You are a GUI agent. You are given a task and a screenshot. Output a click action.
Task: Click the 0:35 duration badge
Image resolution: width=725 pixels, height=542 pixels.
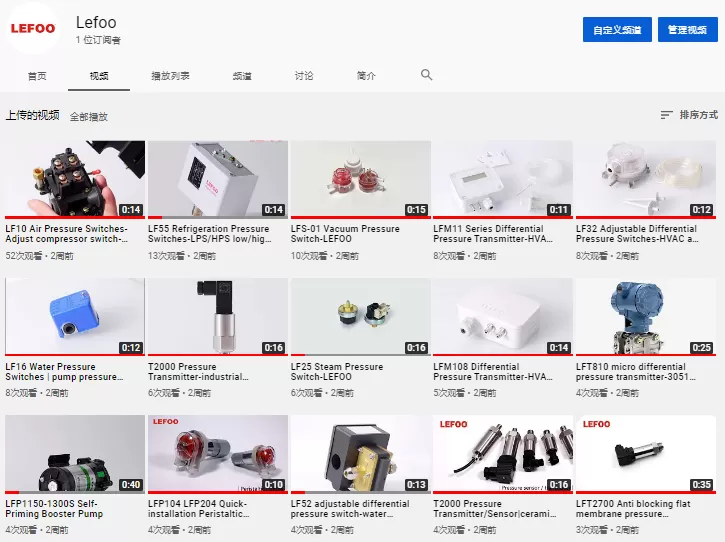point(701,485)
